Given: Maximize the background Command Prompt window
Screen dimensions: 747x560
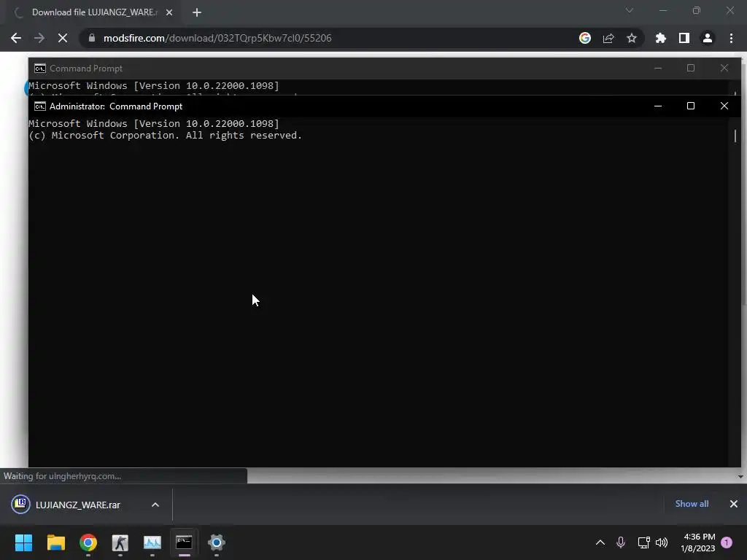Looking at the screenshot, I should point(691,68).
